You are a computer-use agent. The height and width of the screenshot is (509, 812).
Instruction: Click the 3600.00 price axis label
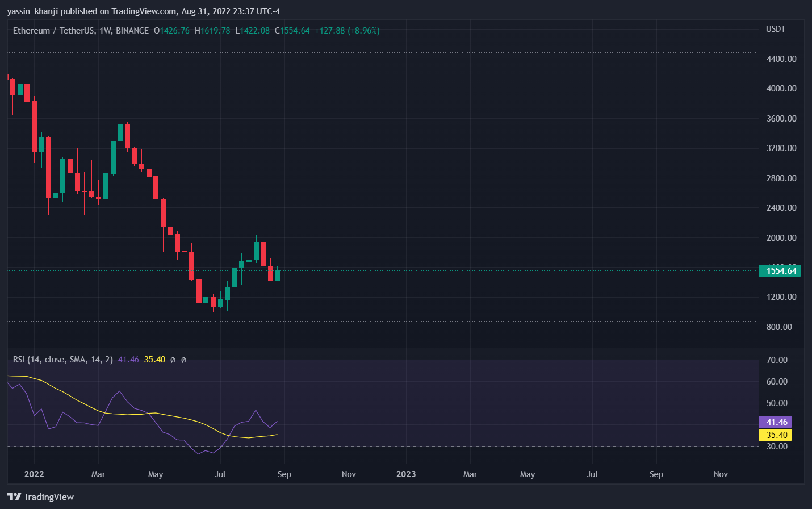(x=781, y=119)
